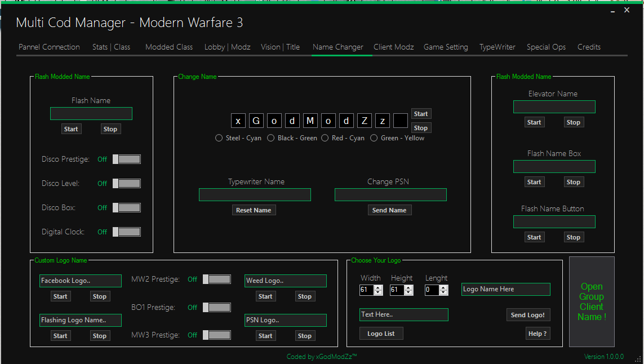The image size is (644, 364).
Task: Go to the Lobby | Modz tab
Action: coord(227,47)
